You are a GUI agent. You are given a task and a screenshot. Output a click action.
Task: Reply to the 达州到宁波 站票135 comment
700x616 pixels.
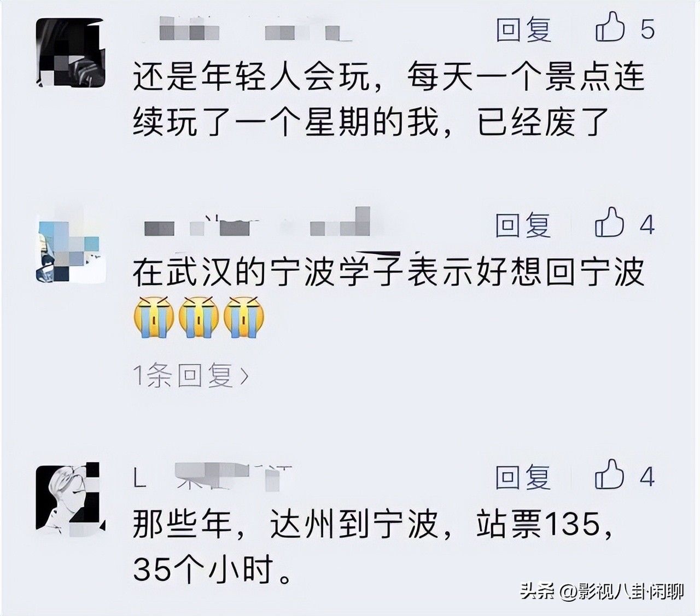523,477
